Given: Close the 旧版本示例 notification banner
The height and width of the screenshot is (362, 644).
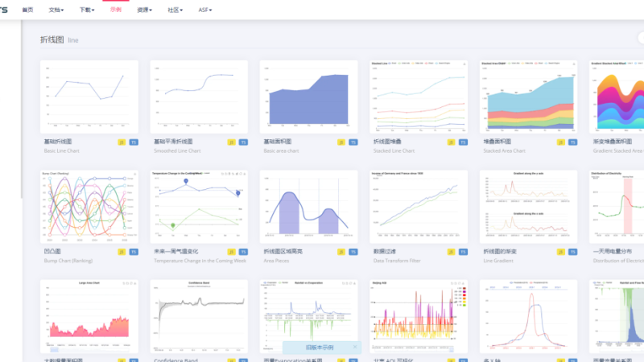Looking at the screenshot, I should (355, 348).
